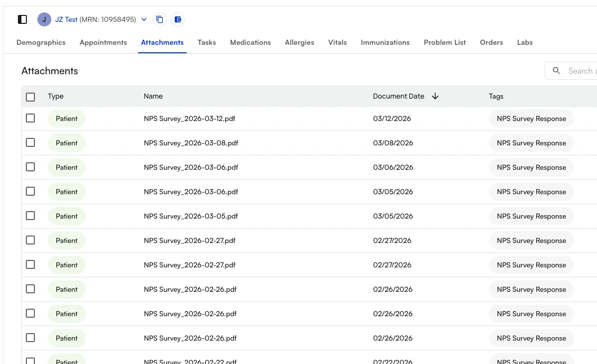Click the Document Date sort arrow
The image size is (597, 364).
coord(435,96)
